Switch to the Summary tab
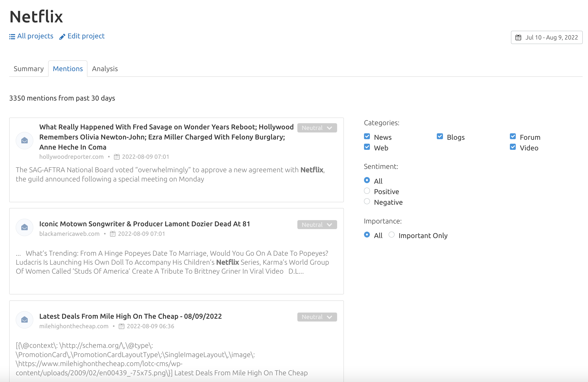The image size is (588, 382). pos(28,69)
